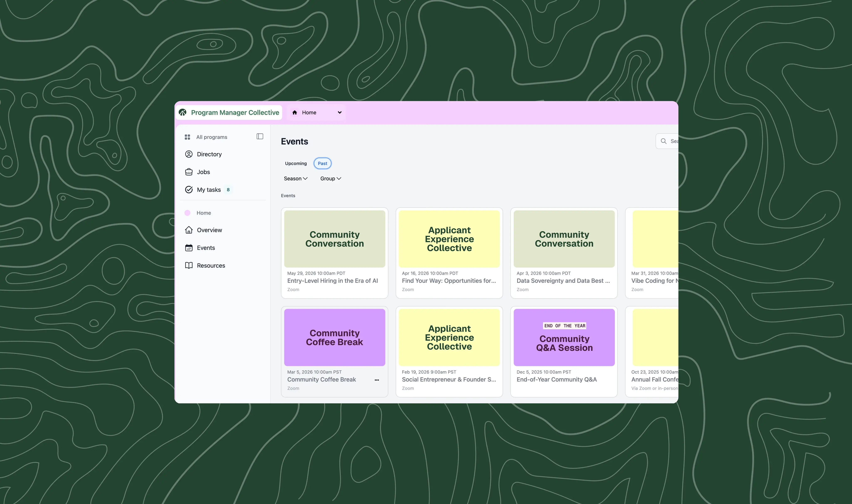Click the house icon in Home dropdown
The height and width of the screenshot is (504, 852).
[295, 112]
